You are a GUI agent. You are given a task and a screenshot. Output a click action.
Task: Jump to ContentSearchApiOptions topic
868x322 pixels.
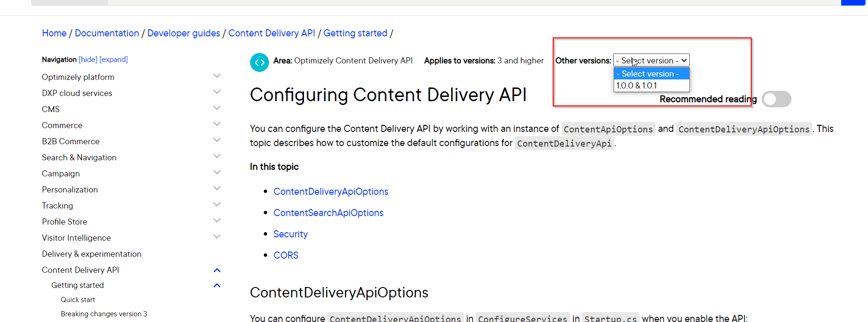tap(328, 213)
